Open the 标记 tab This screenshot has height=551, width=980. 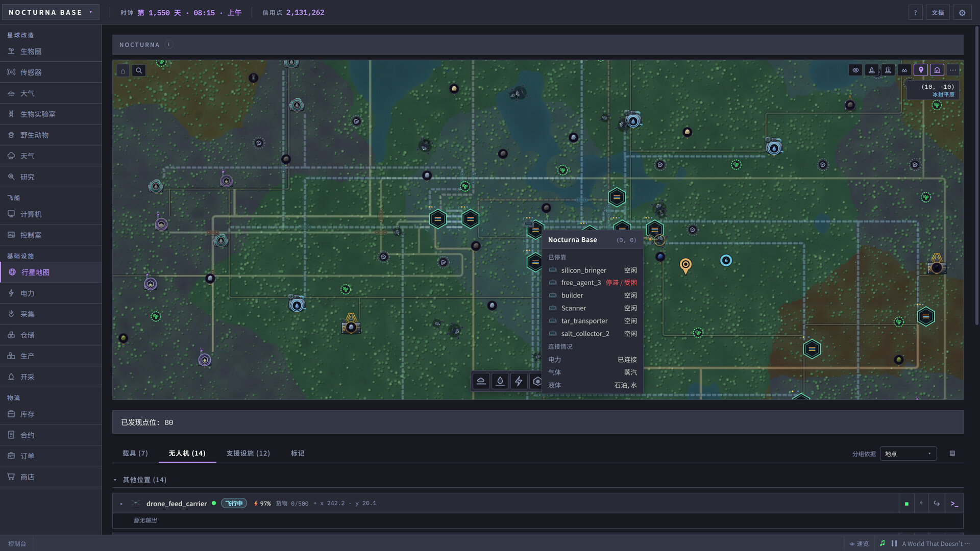(x=298, y=453)
